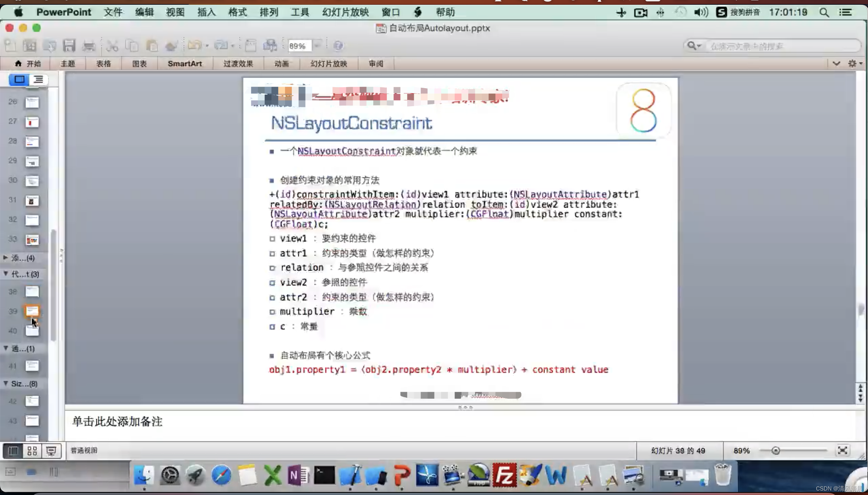Viewport: 868px width, 495px height.
Task: Collapse the Siz...(8) slide section
Action: 6,383
